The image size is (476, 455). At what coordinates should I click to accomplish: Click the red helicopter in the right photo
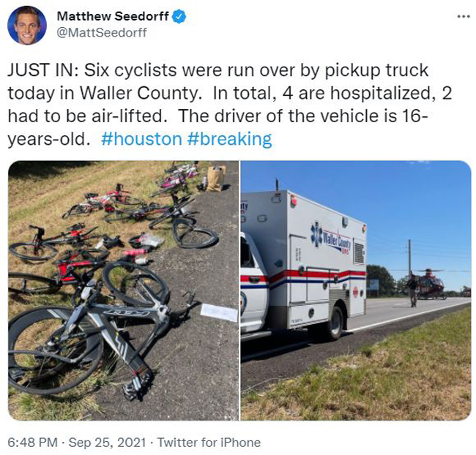click(x=431, y=284)
